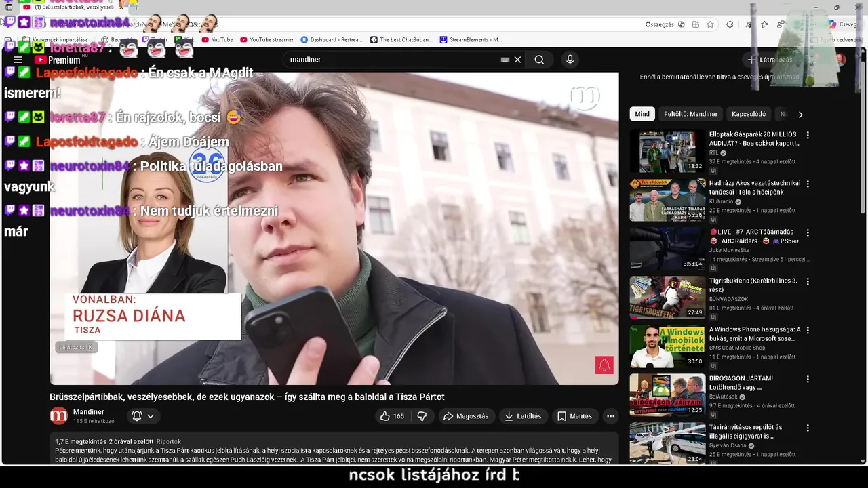Open options for BÍRÓSÁGON JÁRTAM video
The width and height of the screenshot is (868, 488).
[807, 379]
